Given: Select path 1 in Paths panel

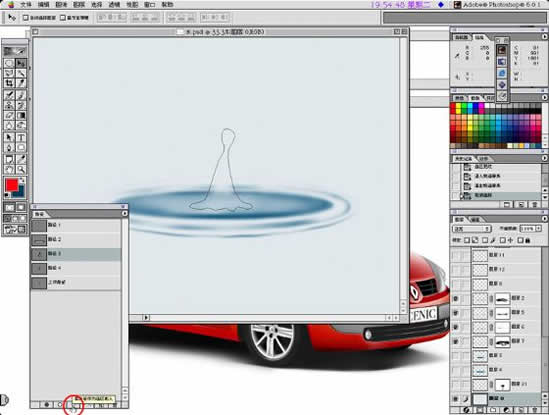Looking at the screenshot, I should pyautogui.click(x=76, y=225).
